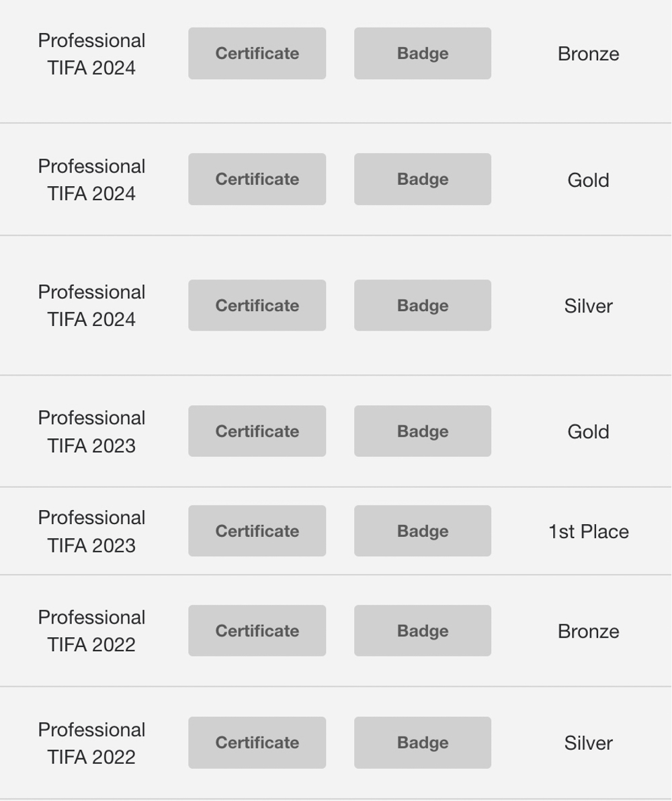This screenshot has width=672, height=801.
Task: Click Professional TIFA 2023 text in 1st Place row
Action: [x=91, y=532]
